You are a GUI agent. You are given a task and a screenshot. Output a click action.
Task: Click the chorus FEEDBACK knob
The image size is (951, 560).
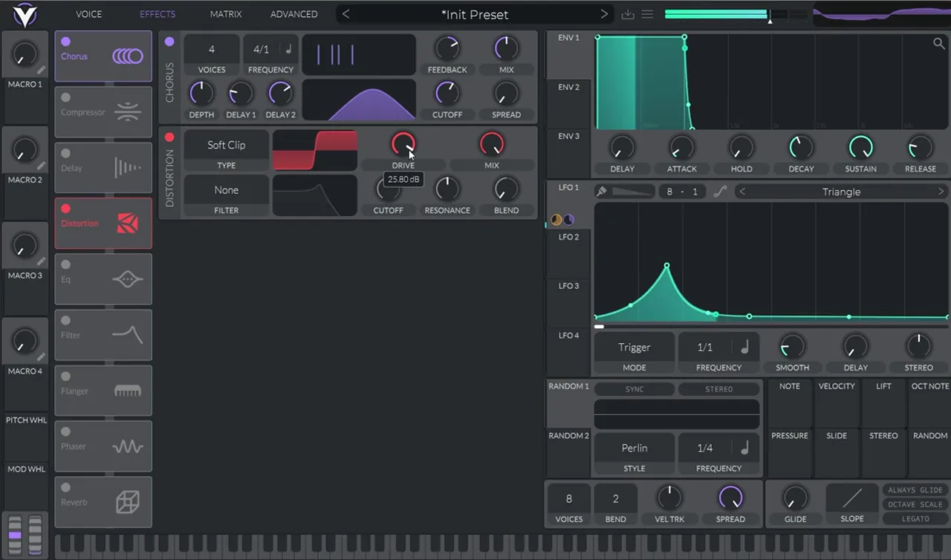447,49
